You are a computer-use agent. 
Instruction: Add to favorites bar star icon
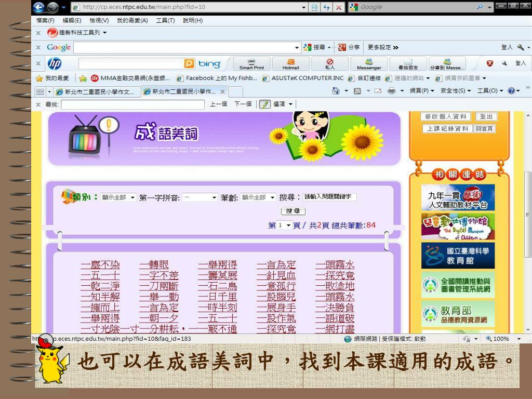click(83, 78)
